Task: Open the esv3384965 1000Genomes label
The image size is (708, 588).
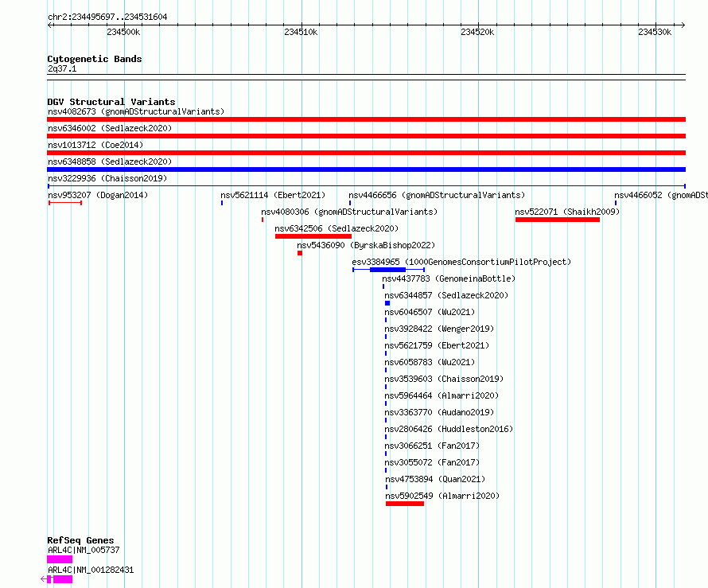Action: pos(461,262)
